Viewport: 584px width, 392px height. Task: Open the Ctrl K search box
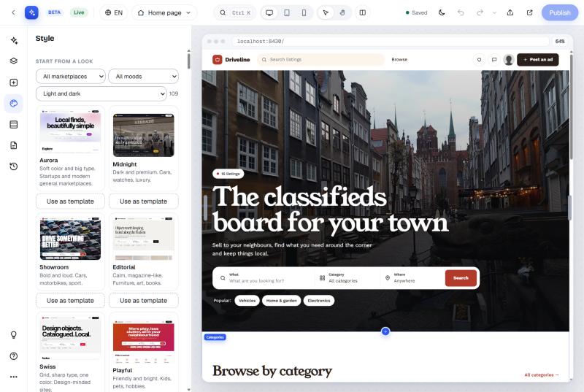coord(235,12)
